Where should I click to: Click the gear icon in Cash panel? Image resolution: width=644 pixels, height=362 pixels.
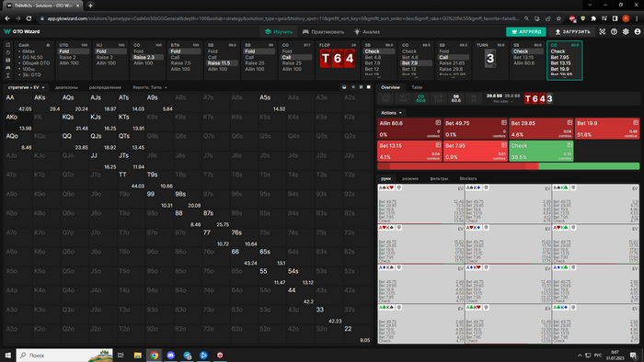pos(48,45)
